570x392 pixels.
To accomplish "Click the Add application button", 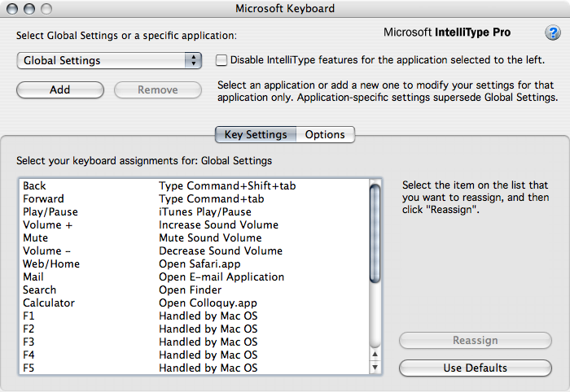I will pyautogui.click(x=60, y=89).
